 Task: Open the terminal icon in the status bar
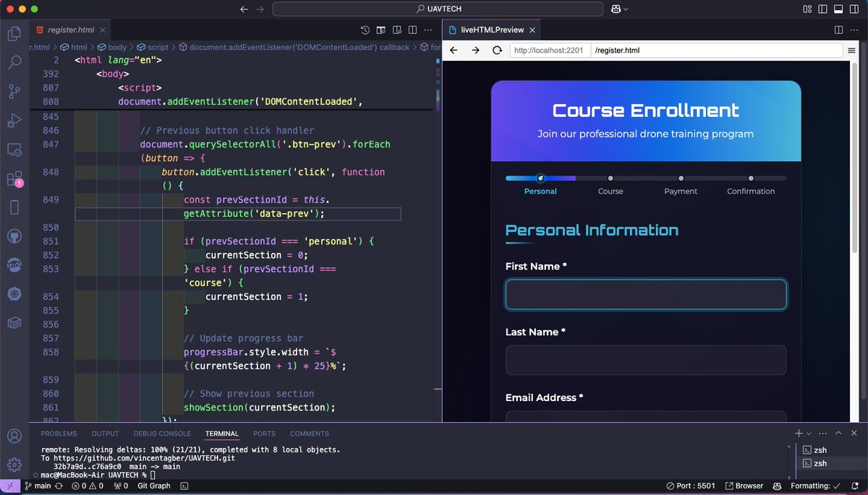pos(184,486)
